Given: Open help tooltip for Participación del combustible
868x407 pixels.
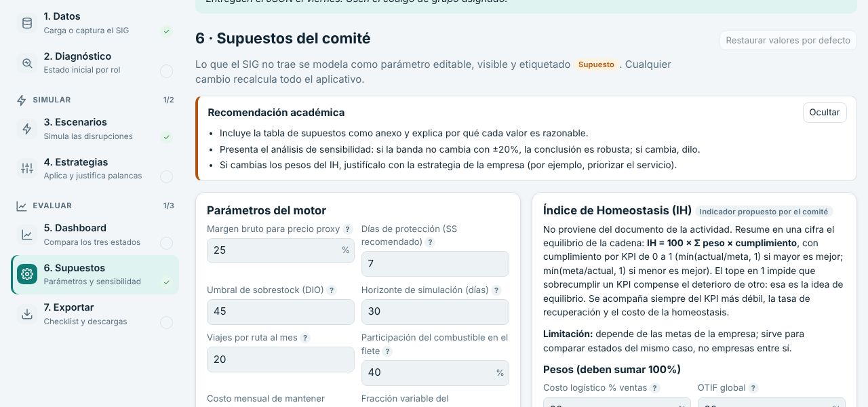Looking at the screenshot, I should click(387, 351).
